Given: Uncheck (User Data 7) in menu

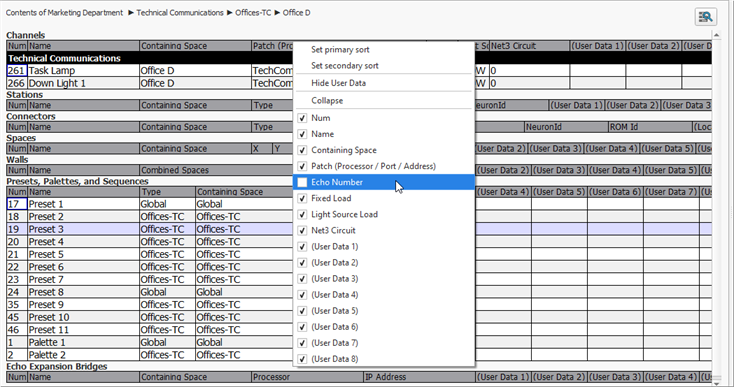Looking at the screenshot, I should click(302, 343).
